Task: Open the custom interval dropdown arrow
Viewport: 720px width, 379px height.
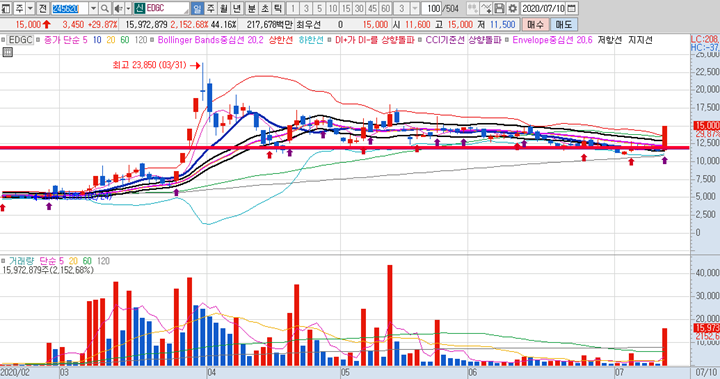Action: pos(415,8)
